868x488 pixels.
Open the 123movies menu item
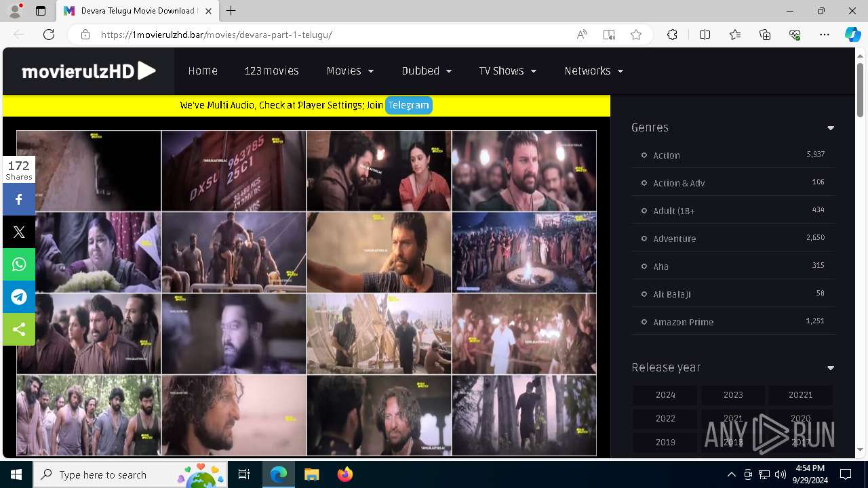pos(272,70)
